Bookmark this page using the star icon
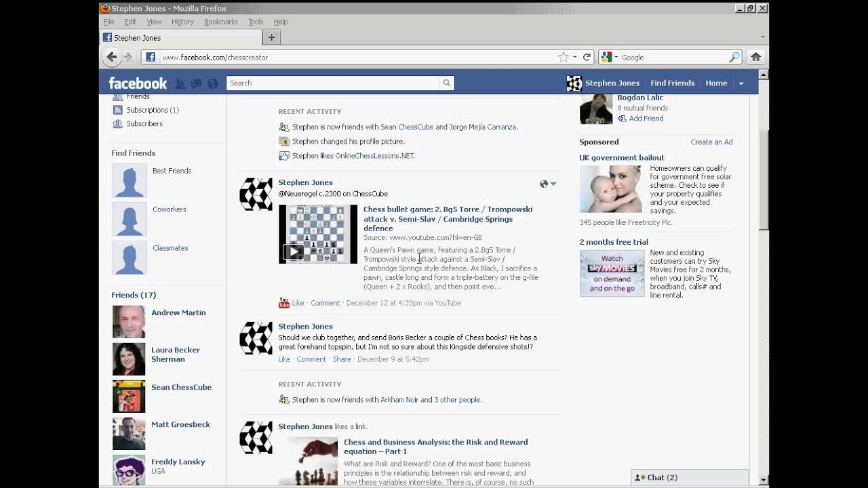Image resolution: width=868 pixels, height=488 pixels. click(563, 58)
